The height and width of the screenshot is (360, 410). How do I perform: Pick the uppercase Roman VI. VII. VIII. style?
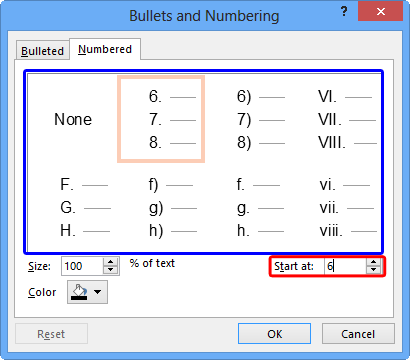(x=347, y=119)
